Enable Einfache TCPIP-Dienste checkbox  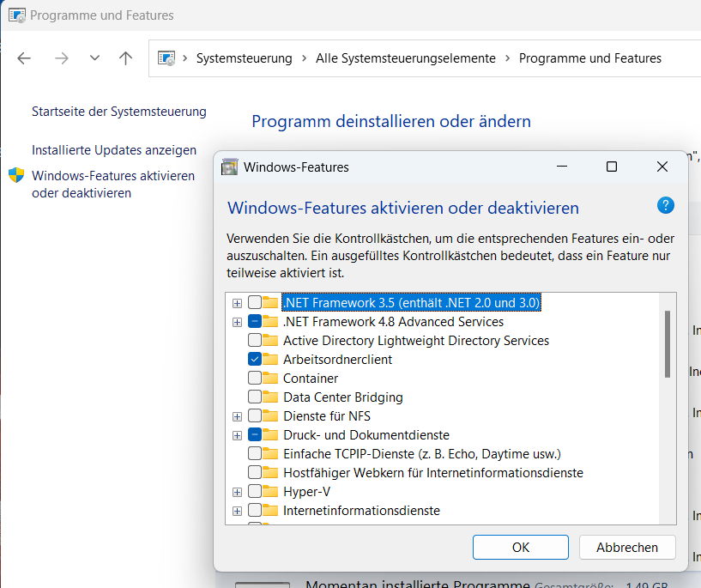(255, 454)
